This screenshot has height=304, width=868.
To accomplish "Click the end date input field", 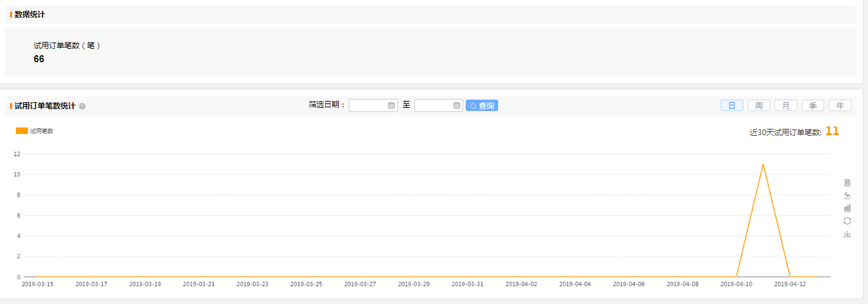I will pyautogui.click(x=433, y=106).
